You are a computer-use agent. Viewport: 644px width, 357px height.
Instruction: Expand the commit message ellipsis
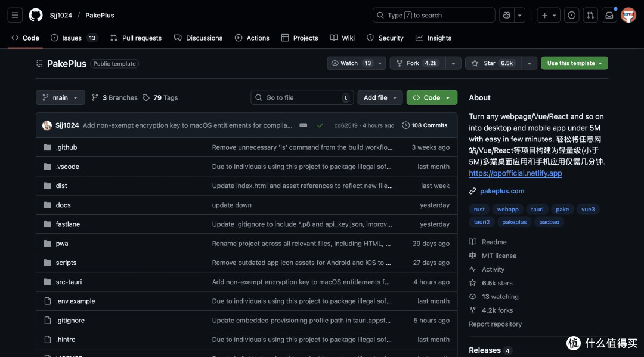point(303,125)
